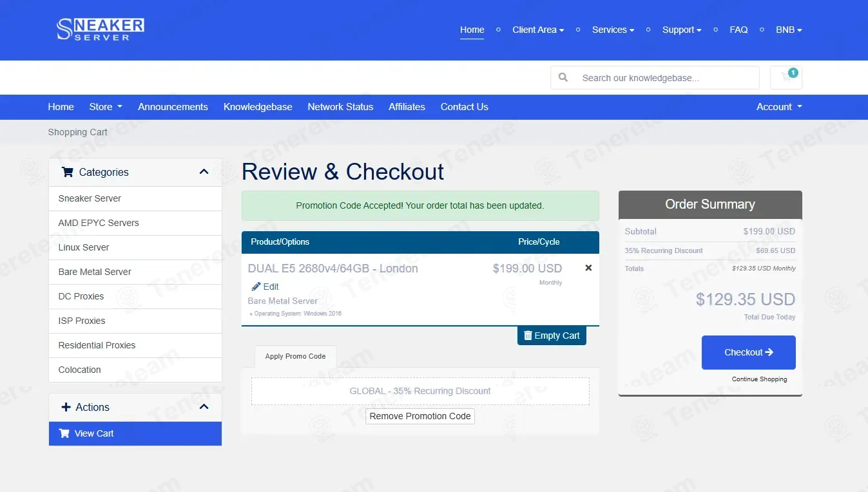Remove the DUAL E5 item with X icon
Image resolution: width=868 pixels, height=492 pixels.
[x=588, y=268]
